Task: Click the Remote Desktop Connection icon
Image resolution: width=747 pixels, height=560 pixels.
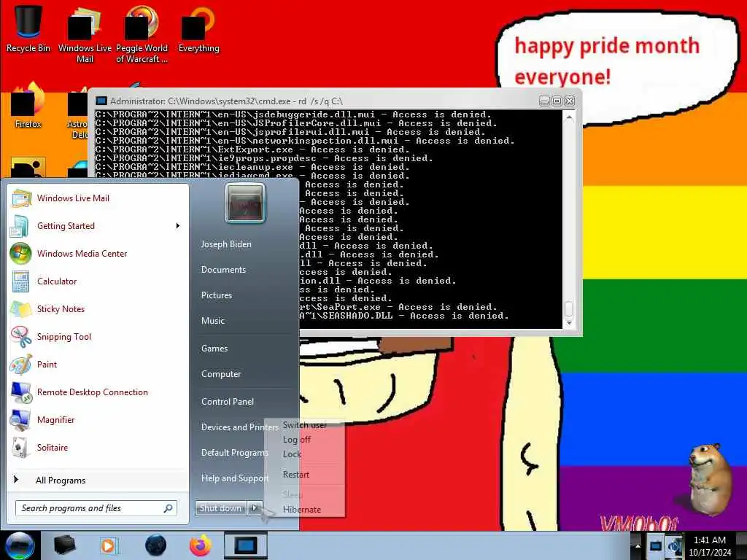Action: point(21,392)
